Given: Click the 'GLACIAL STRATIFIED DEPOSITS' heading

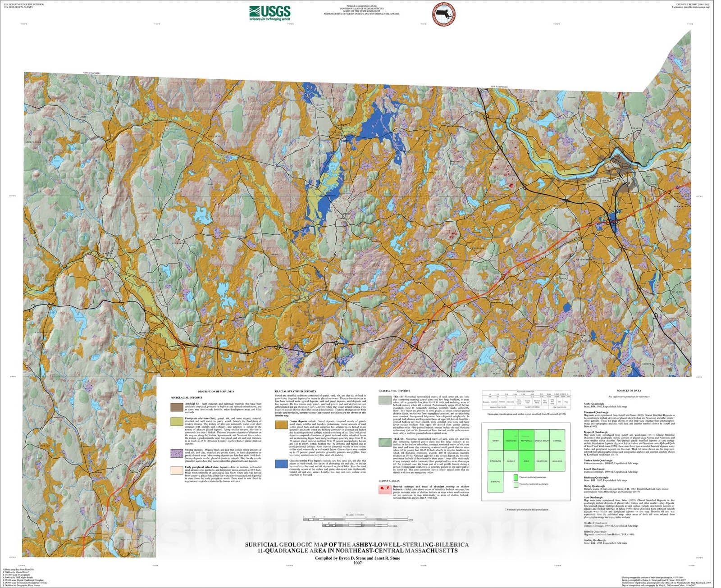Looking at the screenshot, I should (296, 392).
